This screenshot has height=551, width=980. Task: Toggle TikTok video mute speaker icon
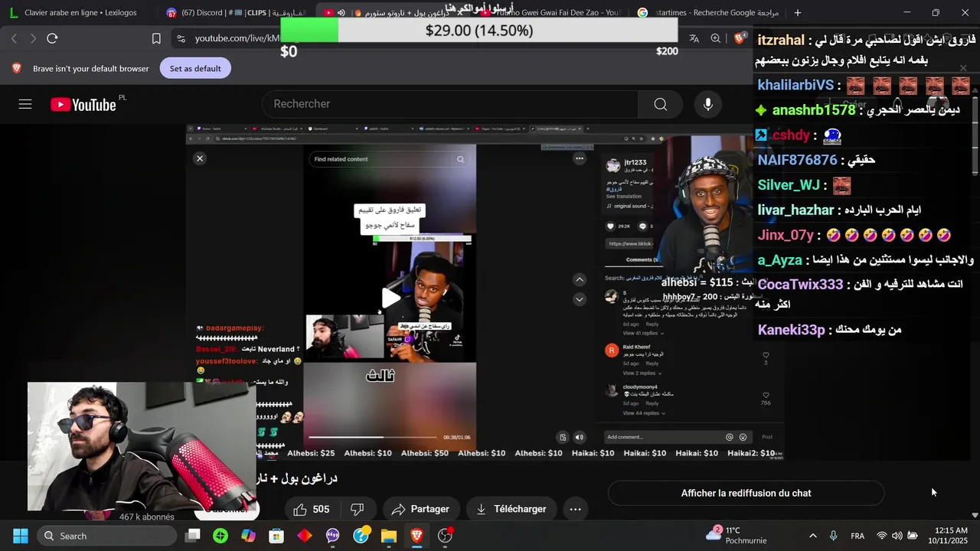click(x=580, y=437)
